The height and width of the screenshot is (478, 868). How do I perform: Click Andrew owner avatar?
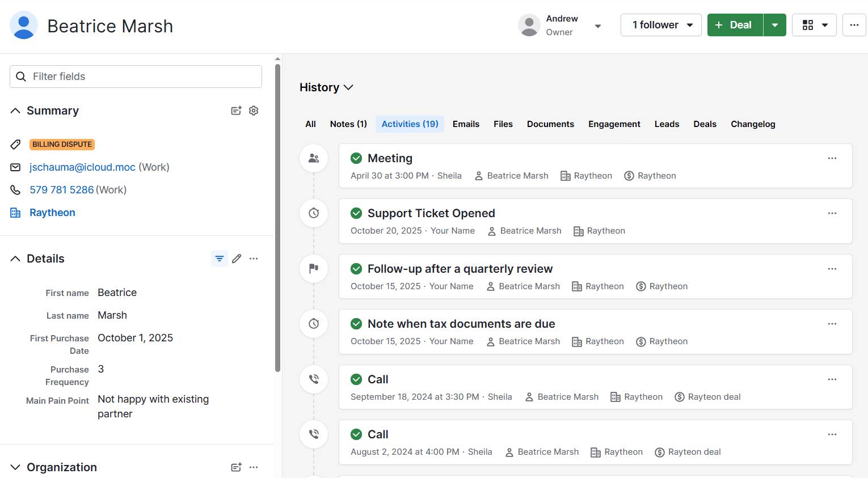tap(529, 26)
